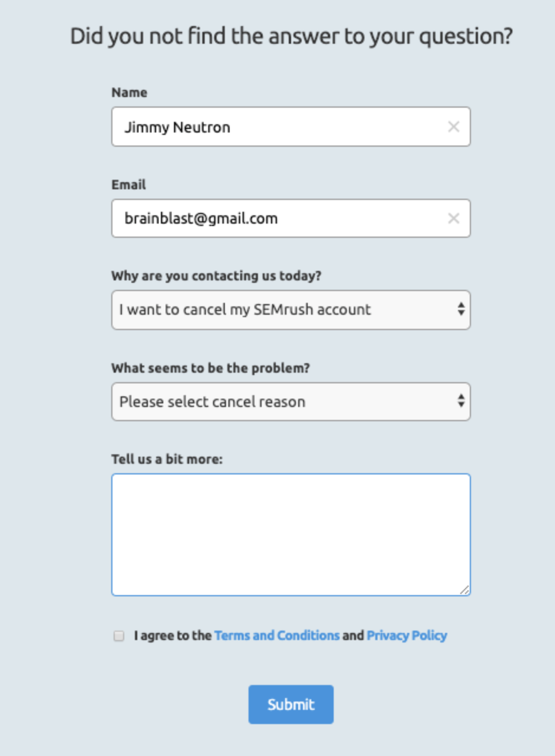Click the "I agree to the" checkbox label text
Viewport: 555px width, 756px height.
173,636
